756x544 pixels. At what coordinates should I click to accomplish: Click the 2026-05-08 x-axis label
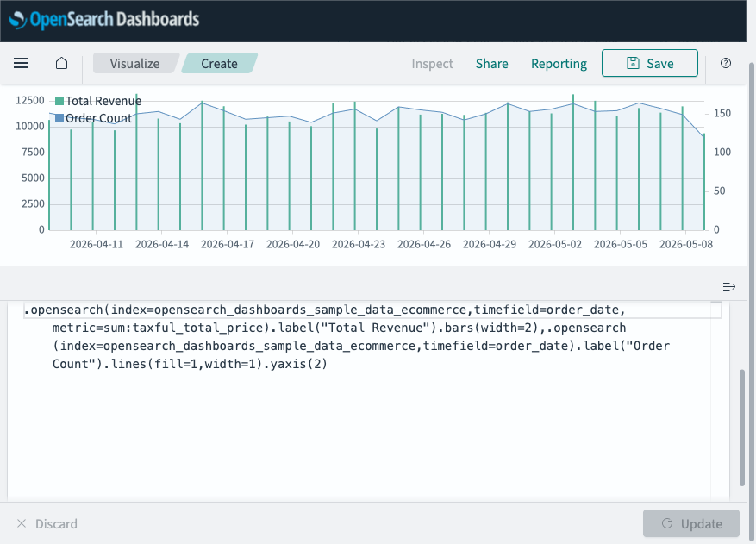tap(685, 245)
